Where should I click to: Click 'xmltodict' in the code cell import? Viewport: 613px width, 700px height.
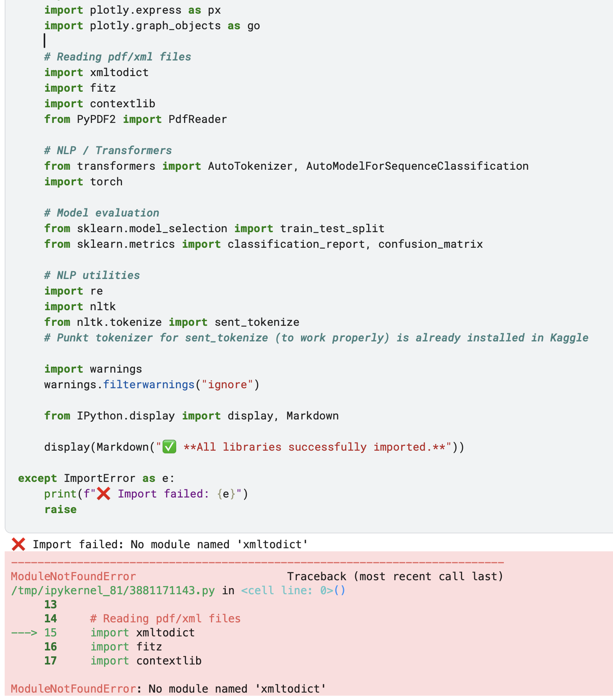pyautogui.click(x=119, y=72)
